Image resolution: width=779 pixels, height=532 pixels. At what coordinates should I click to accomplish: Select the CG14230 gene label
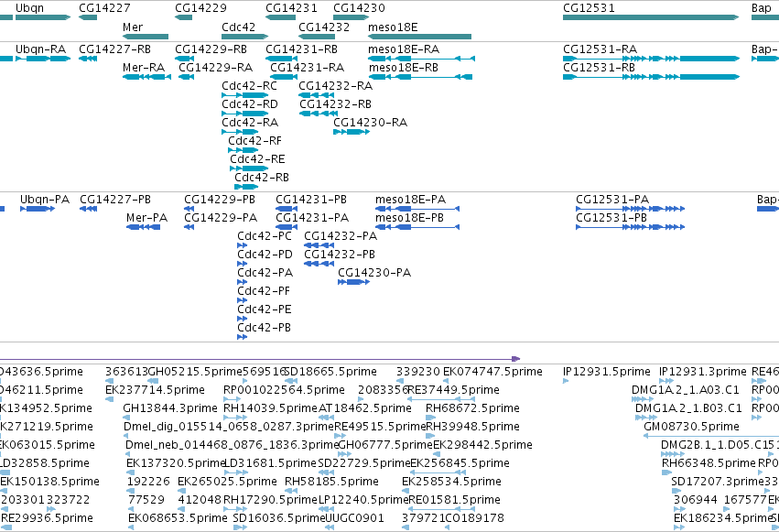(x=359, y=8)
